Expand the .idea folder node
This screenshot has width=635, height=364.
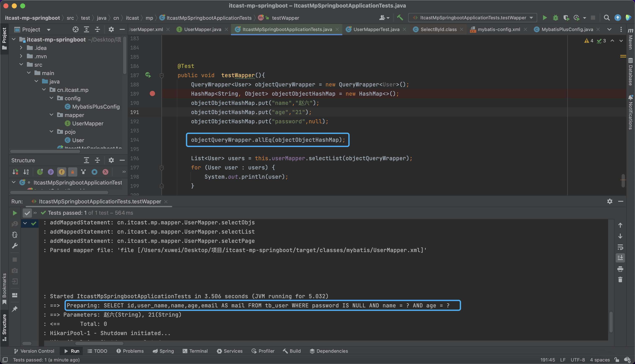21,48
